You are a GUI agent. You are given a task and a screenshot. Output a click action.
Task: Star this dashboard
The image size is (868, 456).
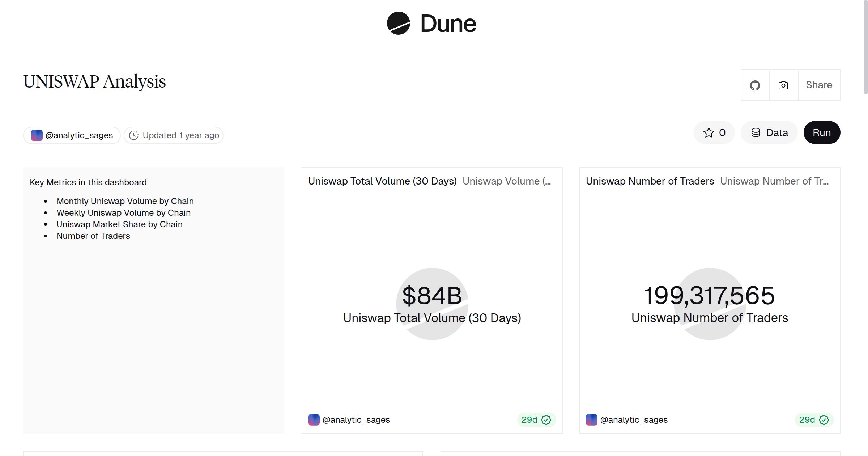(x=714, y=133)
